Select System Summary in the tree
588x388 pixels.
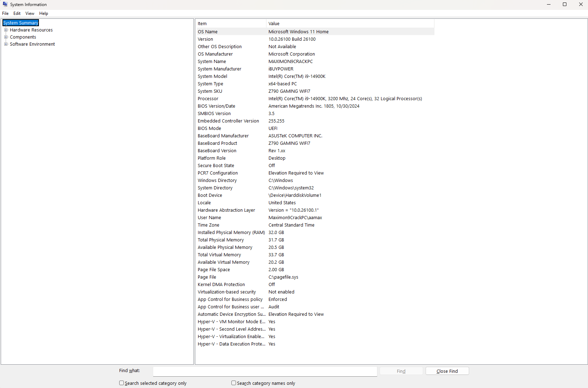pos(20,23)
